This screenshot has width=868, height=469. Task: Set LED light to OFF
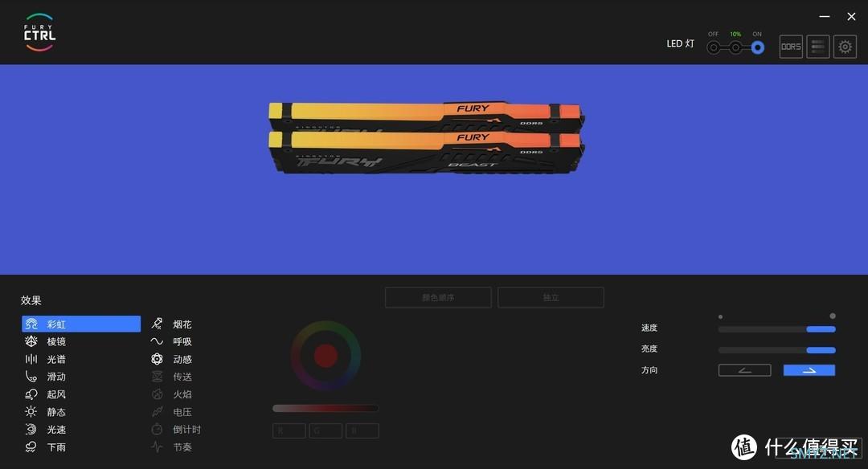tap(714, 47)
